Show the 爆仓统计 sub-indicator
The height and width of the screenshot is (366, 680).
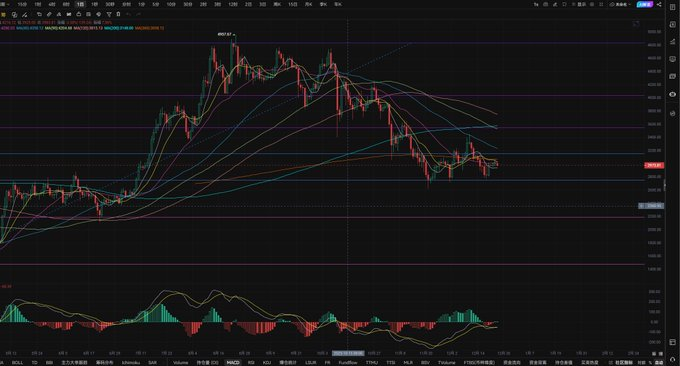point(288,363)
